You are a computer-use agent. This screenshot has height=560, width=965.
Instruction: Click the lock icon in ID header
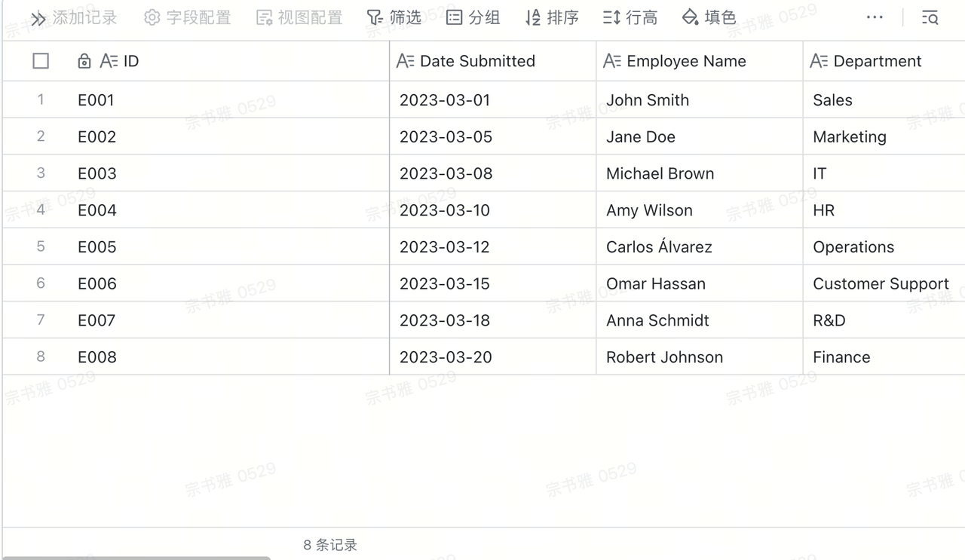click(84, 61)
